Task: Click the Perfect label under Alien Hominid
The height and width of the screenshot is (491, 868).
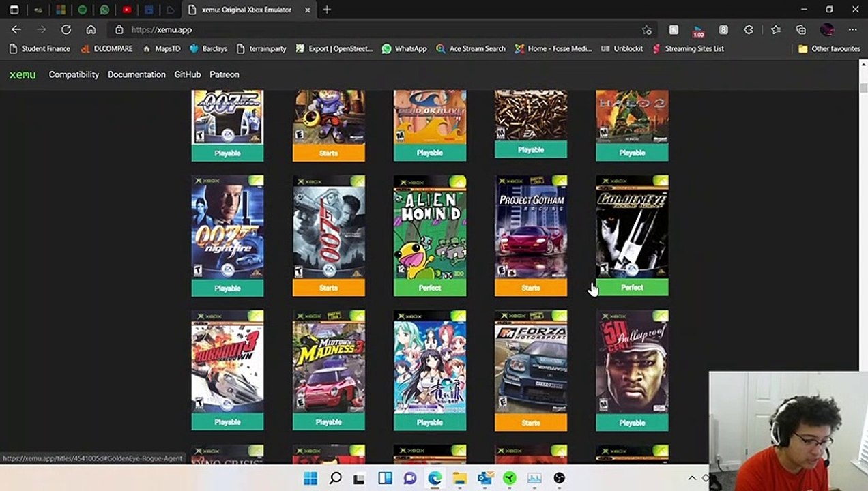Action: click(430, 288)
